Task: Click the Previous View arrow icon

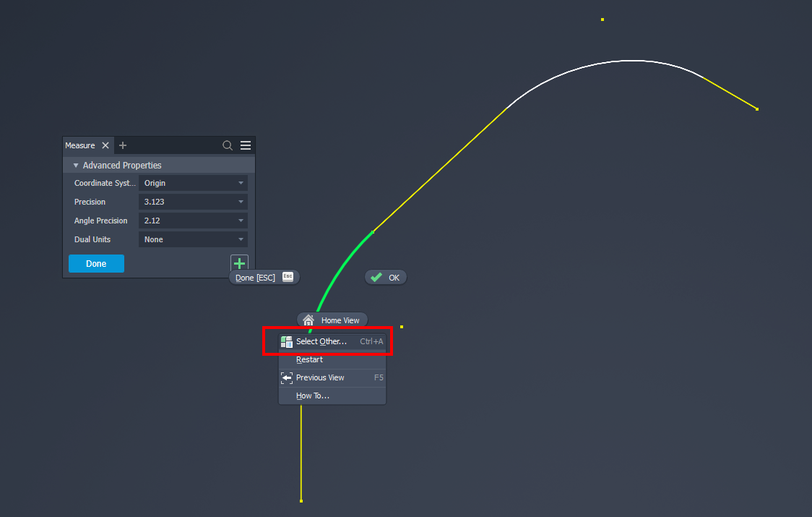Action: (286, 377)
